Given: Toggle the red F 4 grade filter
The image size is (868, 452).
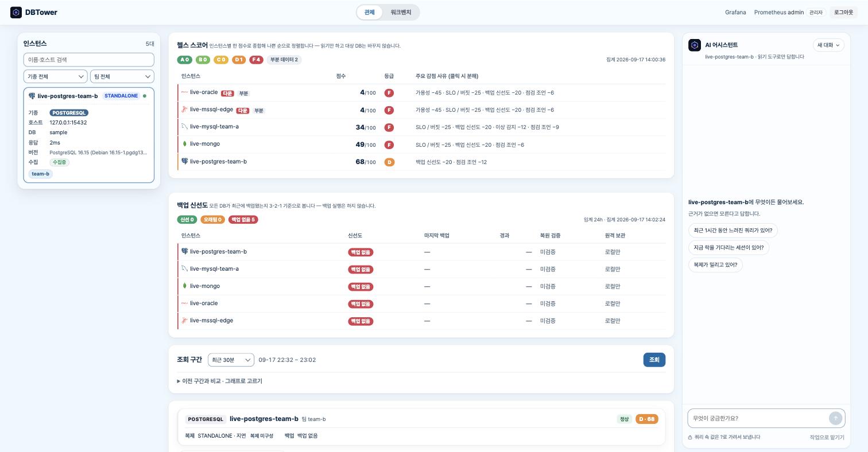Looking at the screenshot, I should click(x=256, y=60).
